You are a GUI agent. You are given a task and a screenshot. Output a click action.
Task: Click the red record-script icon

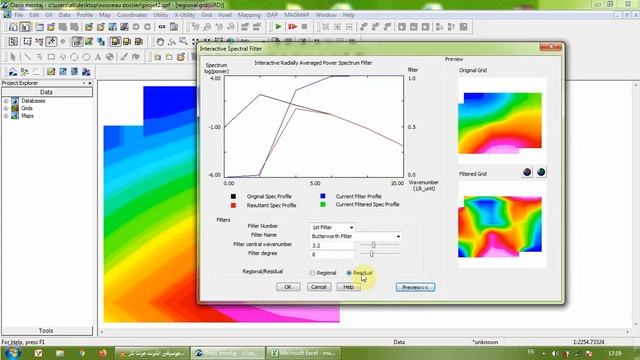coord(292,27)
